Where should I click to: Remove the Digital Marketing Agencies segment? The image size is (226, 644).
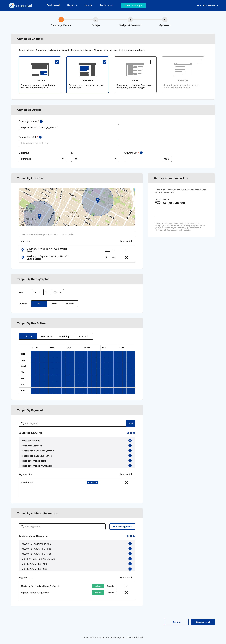pos(126,593)
